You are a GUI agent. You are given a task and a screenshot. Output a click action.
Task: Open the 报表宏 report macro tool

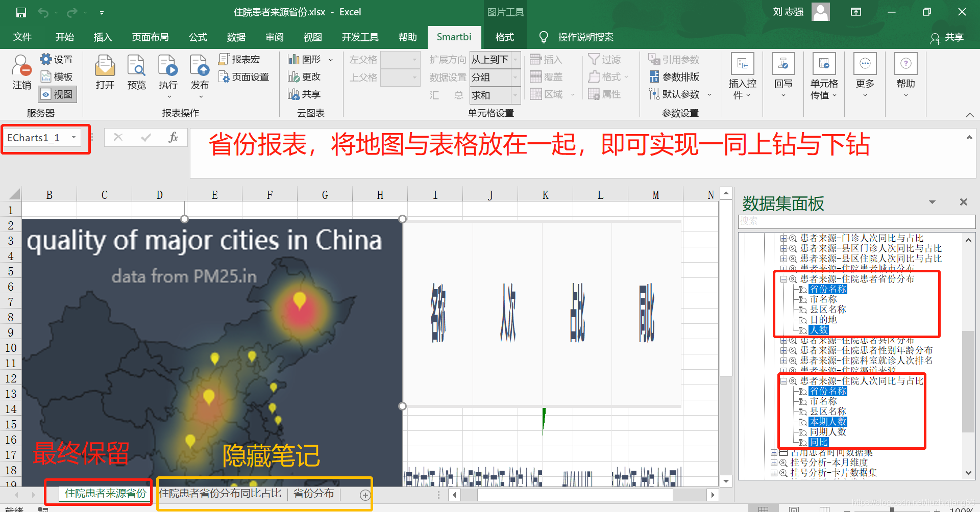(x=239, y=60)
